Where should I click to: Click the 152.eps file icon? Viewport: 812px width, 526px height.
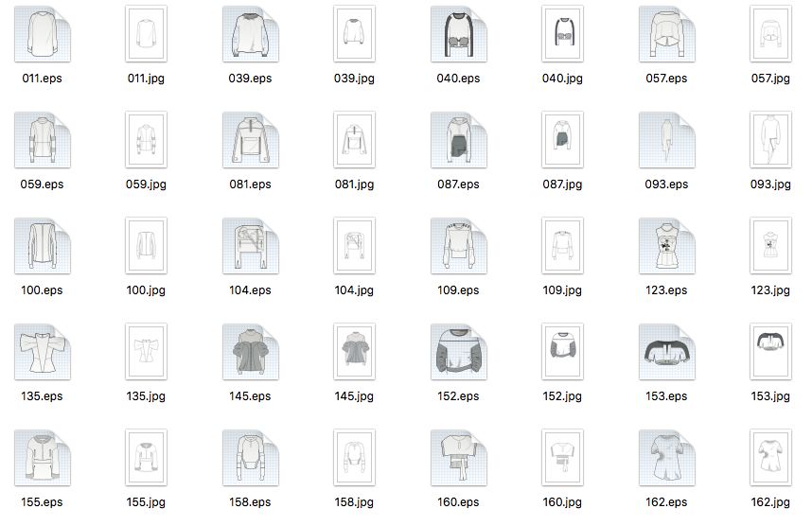click(459, 352)
